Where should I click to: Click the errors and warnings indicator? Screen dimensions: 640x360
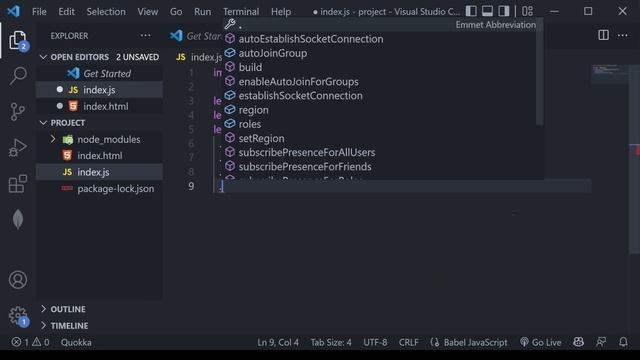[x=31, y=342]
